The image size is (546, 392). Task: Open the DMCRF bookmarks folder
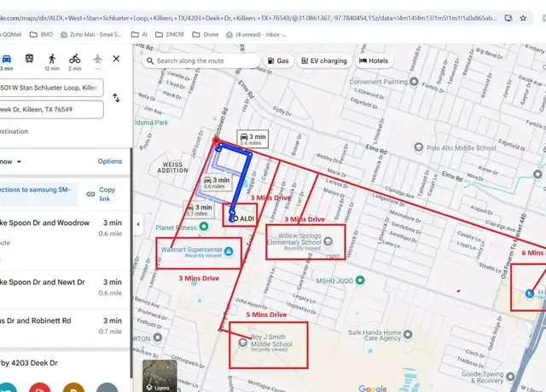(170, 34)
